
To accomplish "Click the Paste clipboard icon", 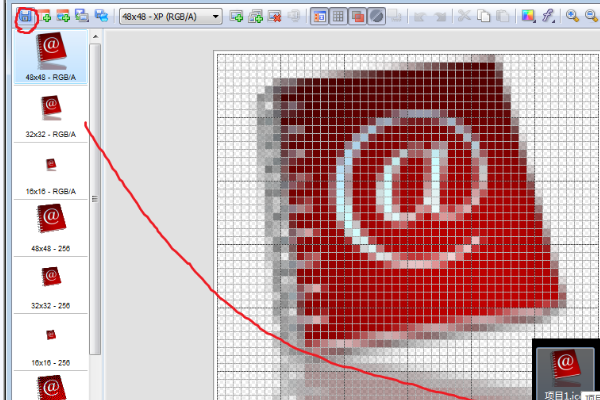I will 502,16.
